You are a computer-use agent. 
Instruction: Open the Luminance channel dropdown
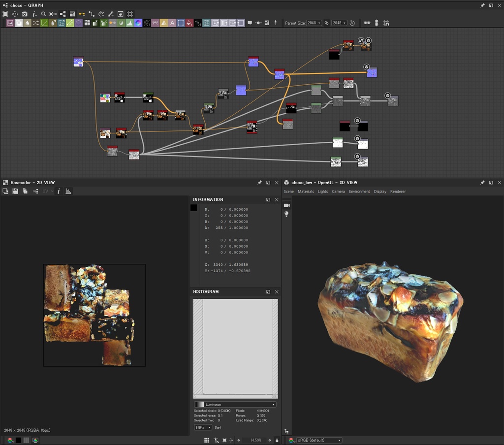pos(235,405)
